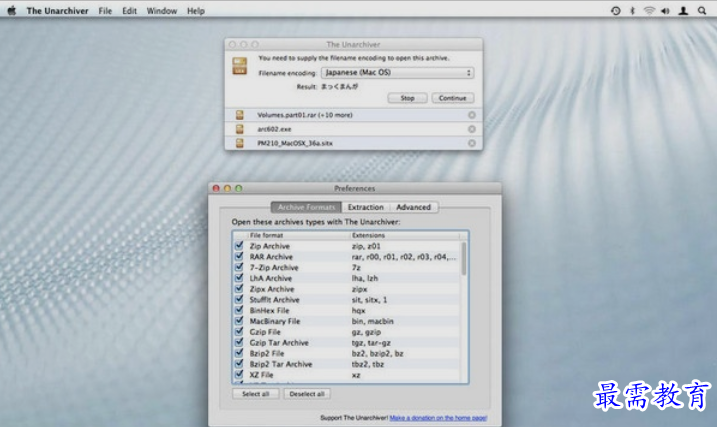Open the Filename encoding dropdown
Viewport: 717px width, 427px height.
pos(397,73)
